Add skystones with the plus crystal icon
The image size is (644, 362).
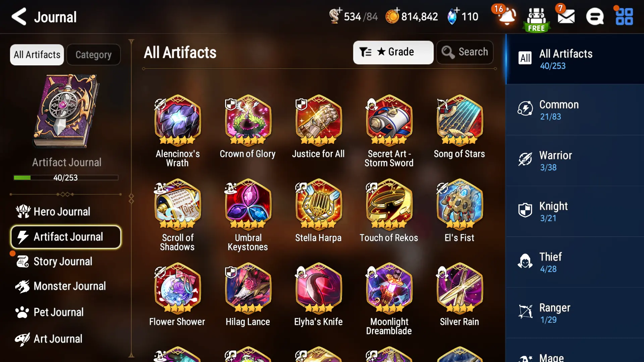pyautogui.click(x=452, y=16)
